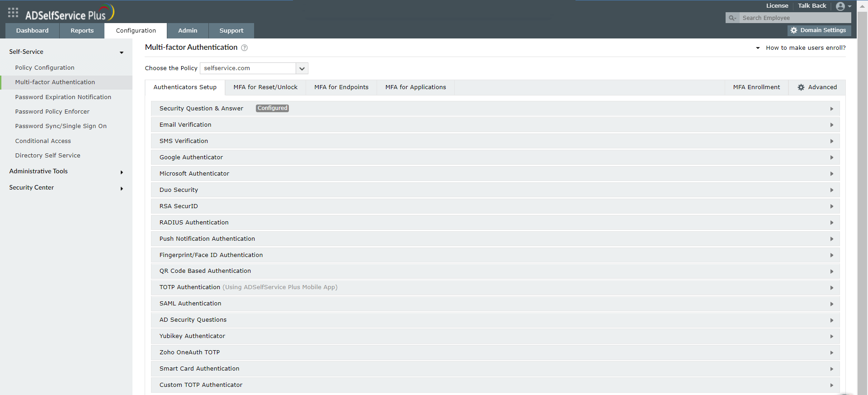
Task: Open Directory Self Service
Action: point(48,156)
